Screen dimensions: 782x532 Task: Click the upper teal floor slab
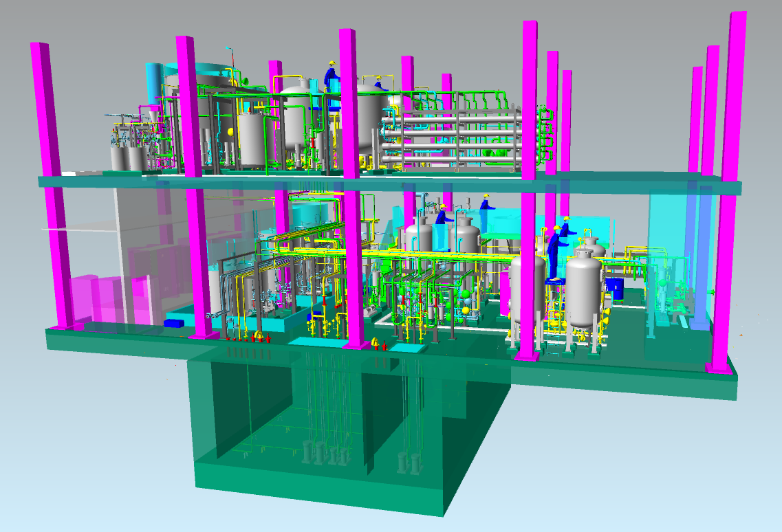click(x=389, y=182)
